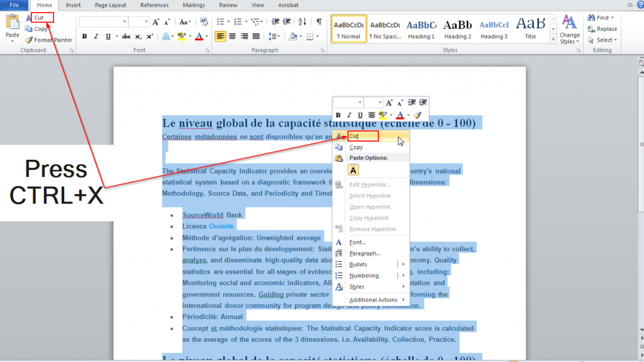The height and width of the screenshot is (362, 644).
Task: Open the Font dialog launcher
Action: point(208,50)
